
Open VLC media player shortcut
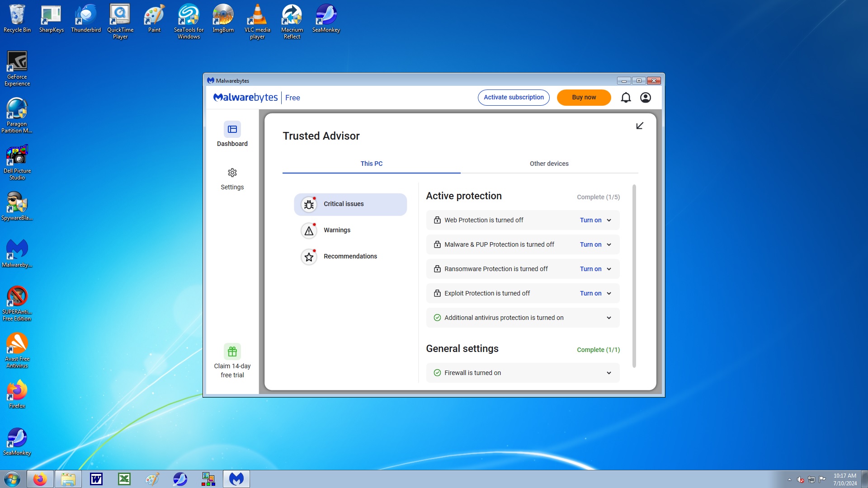[x=257, y=22]
